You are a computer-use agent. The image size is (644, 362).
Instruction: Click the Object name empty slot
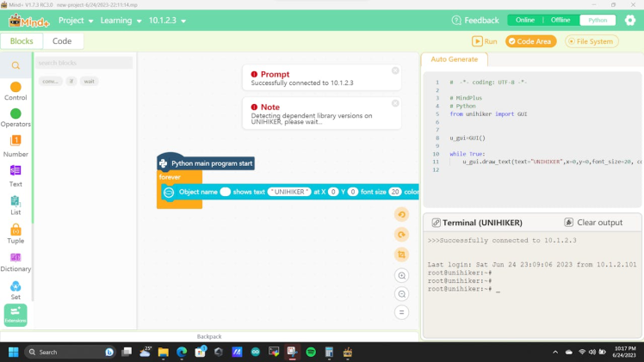225,192
